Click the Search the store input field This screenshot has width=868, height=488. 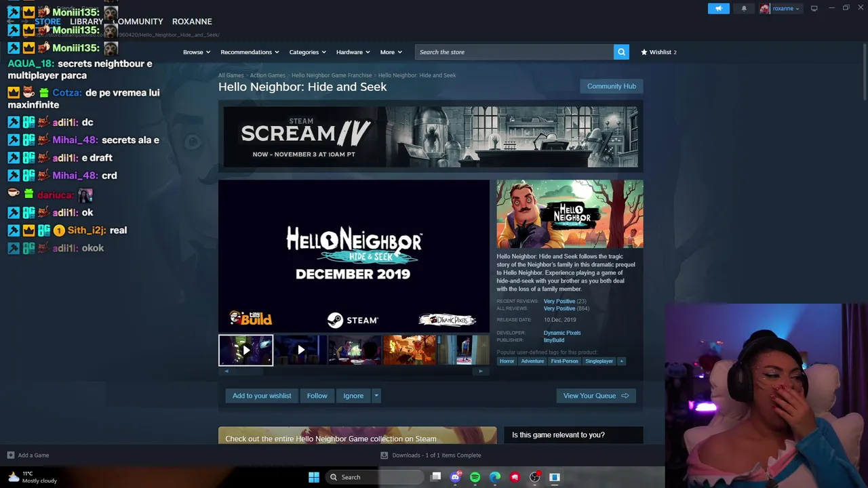(515, 52)
